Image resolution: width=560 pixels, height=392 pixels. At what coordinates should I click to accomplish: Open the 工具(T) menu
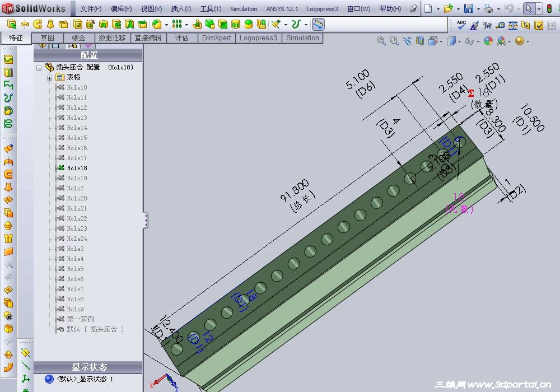coord(211,8)
